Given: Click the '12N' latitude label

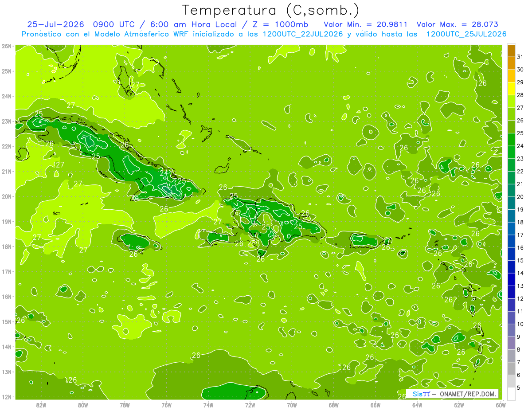Looking at the screenshot, I should click(x=6, y=397).
